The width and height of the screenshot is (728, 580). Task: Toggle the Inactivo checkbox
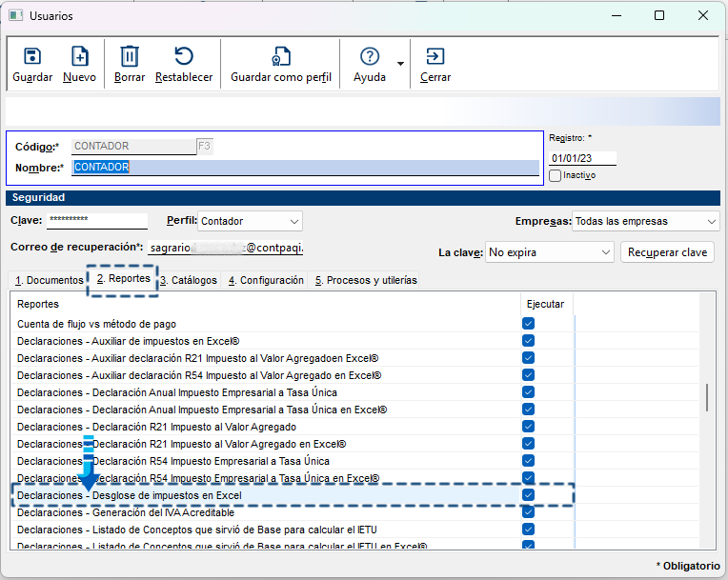(556, 175)
